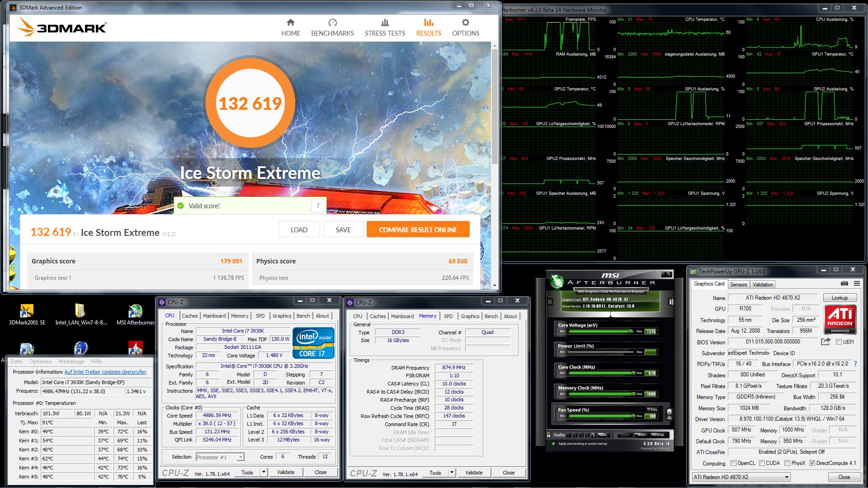The image size is (868, 488).
Task: Click the SAVE button in 3DMark
Action: (x=343, y=230)
